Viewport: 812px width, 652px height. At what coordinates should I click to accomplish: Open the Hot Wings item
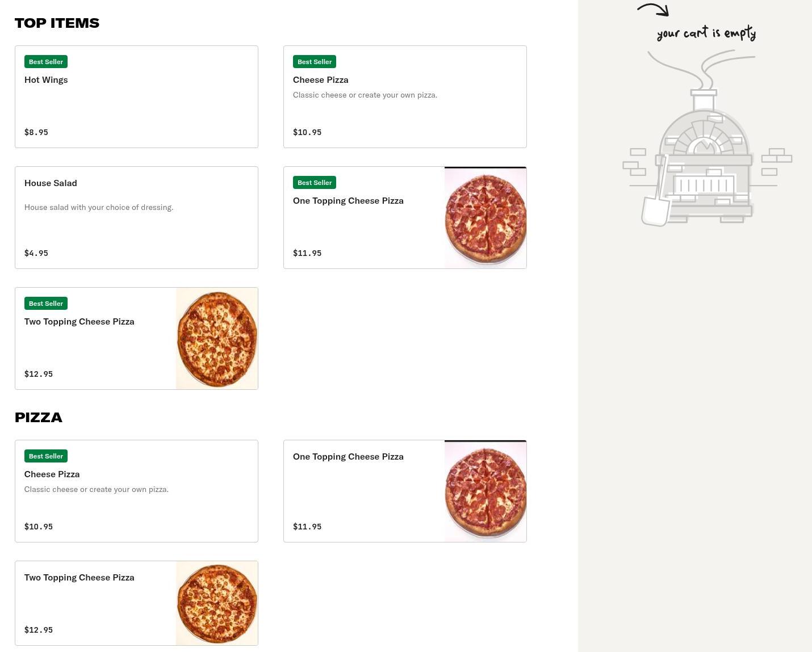46,80
